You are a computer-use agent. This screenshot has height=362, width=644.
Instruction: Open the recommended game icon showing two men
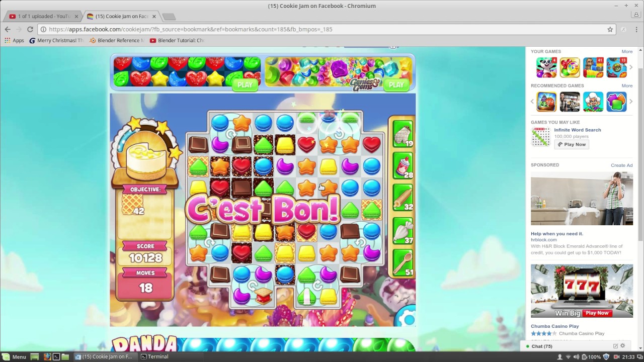570,102
